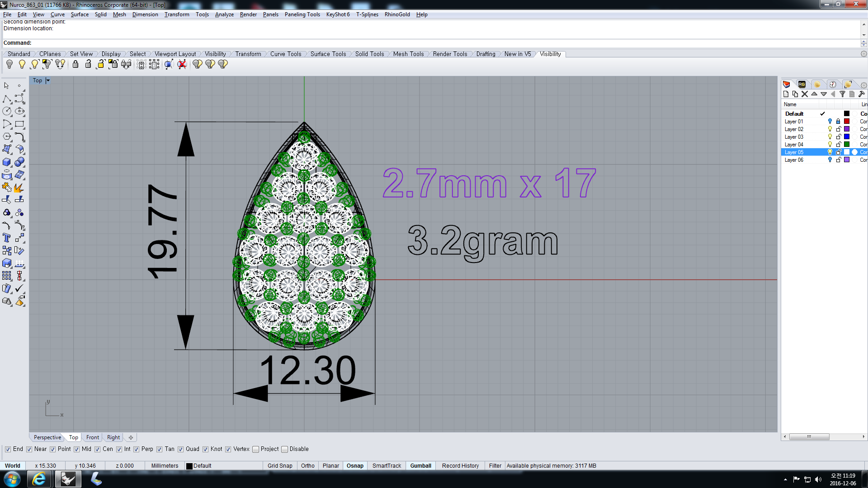
Task: Click the layer tools hammer icon
Action: pos(862,94)
